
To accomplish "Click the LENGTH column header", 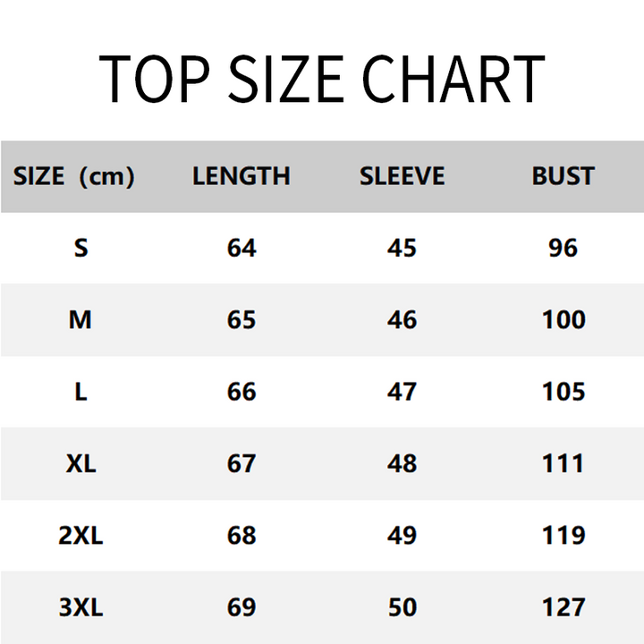I will tap(241, 176).
